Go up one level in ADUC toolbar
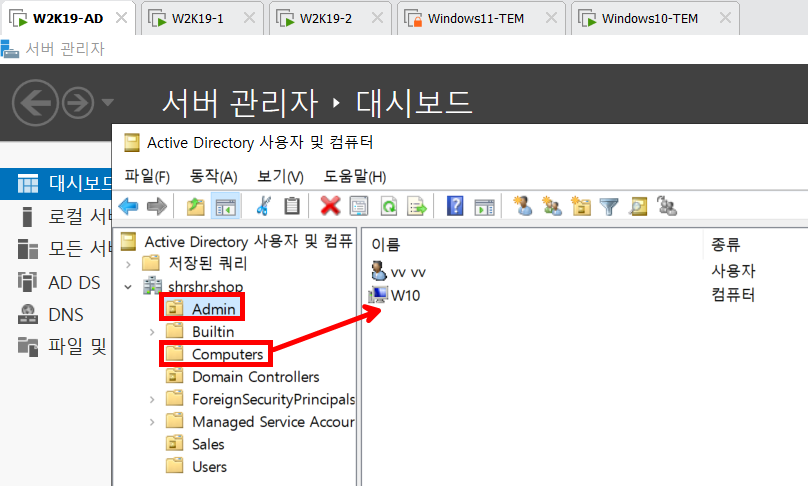This screenshot has width=808, height=486. 195,207
